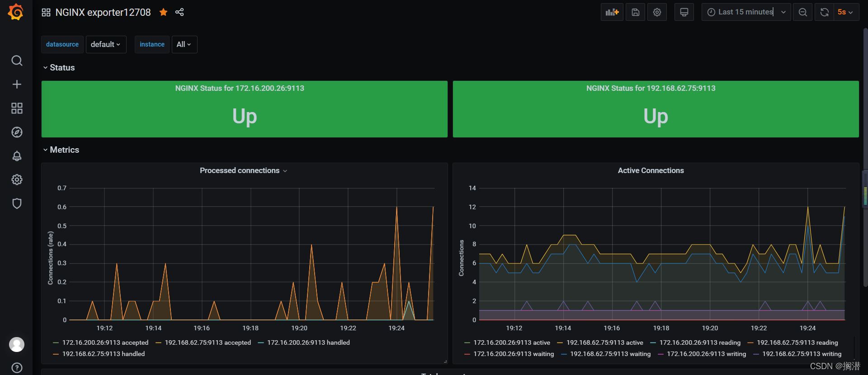Open NGINX Status for 192.168.62.75:9113 title

pyautogui.click(x=651, y=88)
